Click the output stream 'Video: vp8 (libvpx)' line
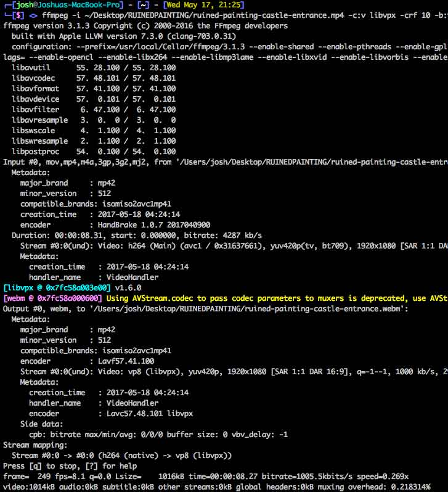Viewport: 448px width, 492px height. 234,372
